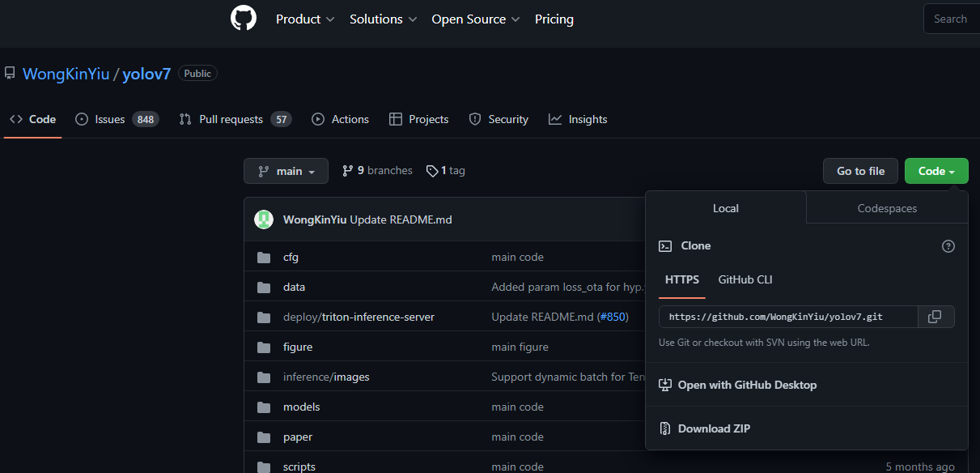View the 1 tag link
The image size is (980, 473).
click(x=446, y=171)
